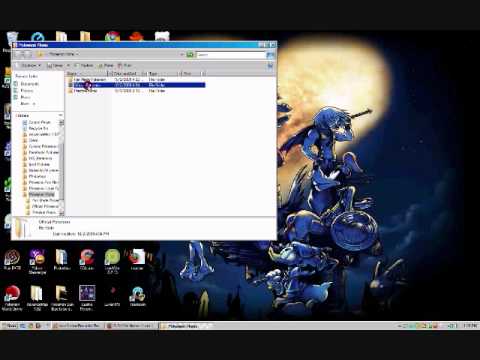The width and height of the screenshot is (480, 360).
Task: Open the blue clock-like desktop icon
Action: tap(38, 37)
